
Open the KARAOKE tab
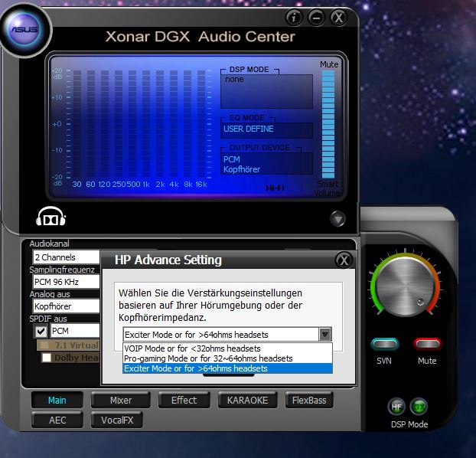[x=247, y=401]
